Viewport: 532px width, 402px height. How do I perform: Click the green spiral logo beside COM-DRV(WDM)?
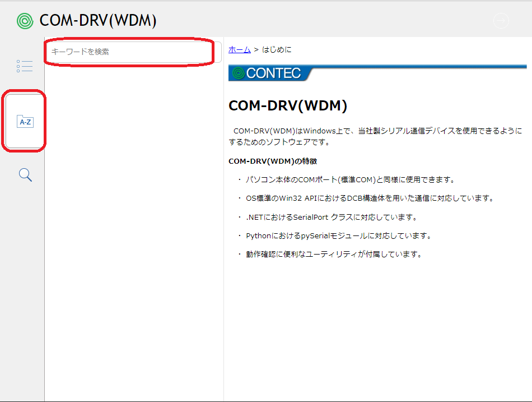(x=25, y=21)
